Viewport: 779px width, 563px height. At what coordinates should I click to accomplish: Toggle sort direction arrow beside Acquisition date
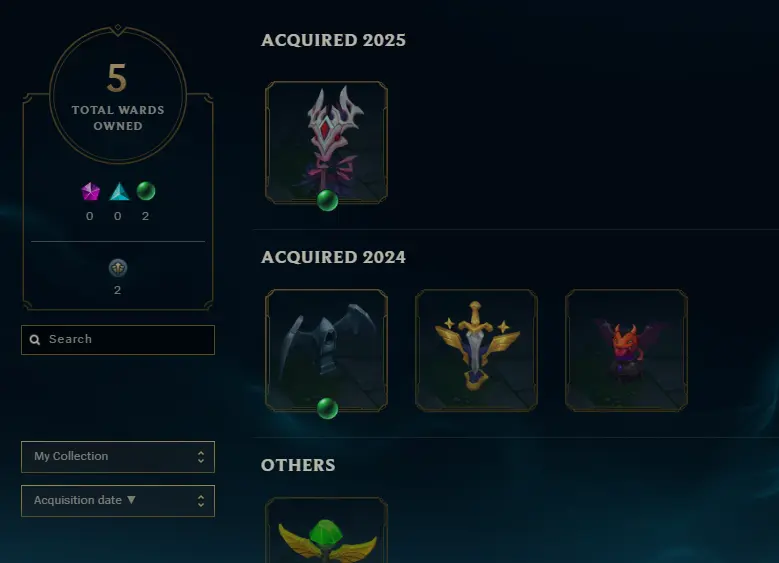tap(131, 500)
